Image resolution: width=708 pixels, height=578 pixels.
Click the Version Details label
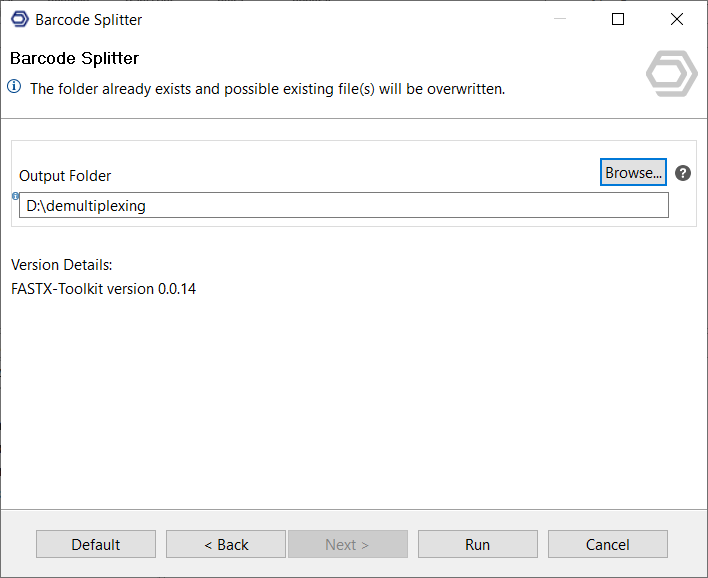tap(62, 265)
